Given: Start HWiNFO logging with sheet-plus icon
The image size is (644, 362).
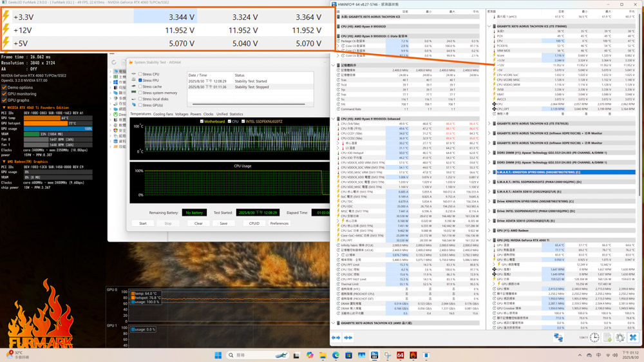Looking at the screenshot, I should coord(607,338).
